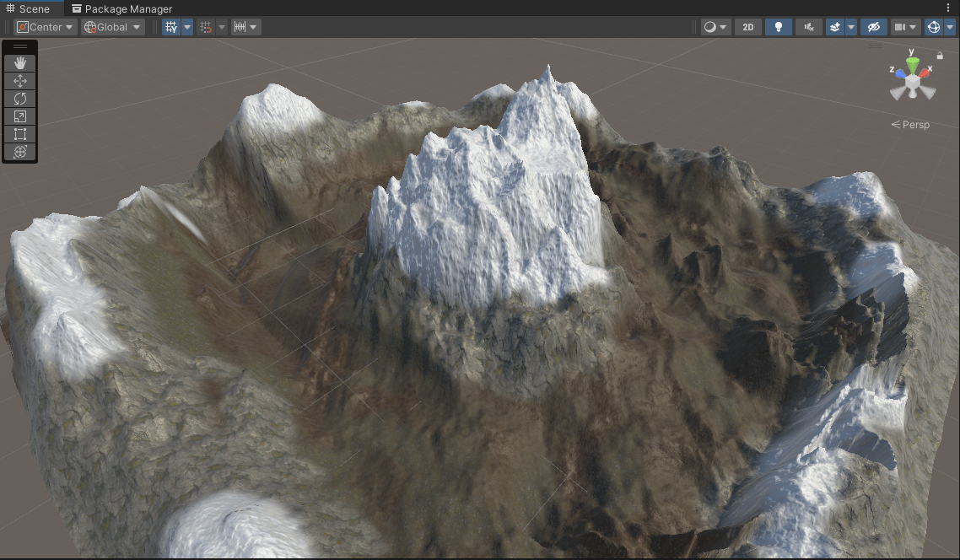Select the Move tool

[19, 81]
